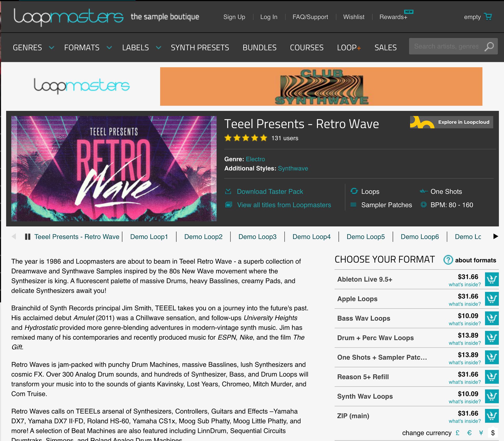Open the shopping cart icon
The width and height of the screenshot is (504, 441).
click(488, 17)
